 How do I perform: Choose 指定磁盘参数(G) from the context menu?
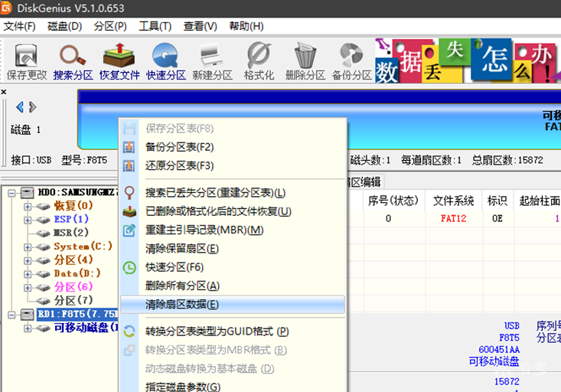233,387
